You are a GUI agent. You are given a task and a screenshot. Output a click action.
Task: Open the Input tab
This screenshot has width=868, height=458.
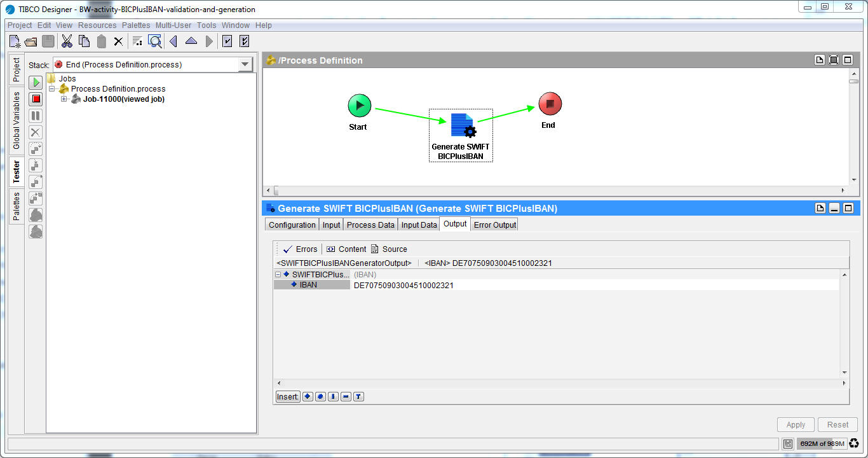(331, 225)
